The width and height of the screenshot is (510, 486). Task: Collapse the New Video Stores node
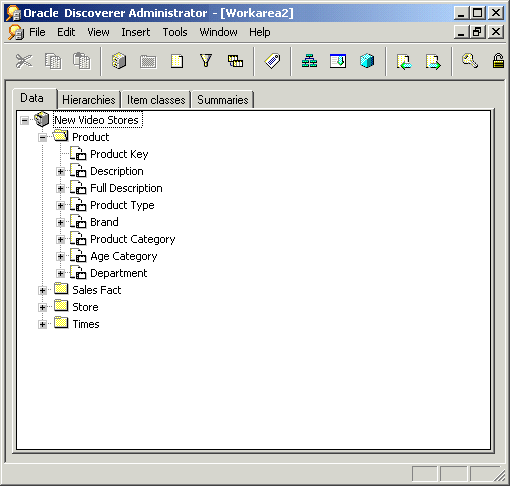tap(25, 120)
